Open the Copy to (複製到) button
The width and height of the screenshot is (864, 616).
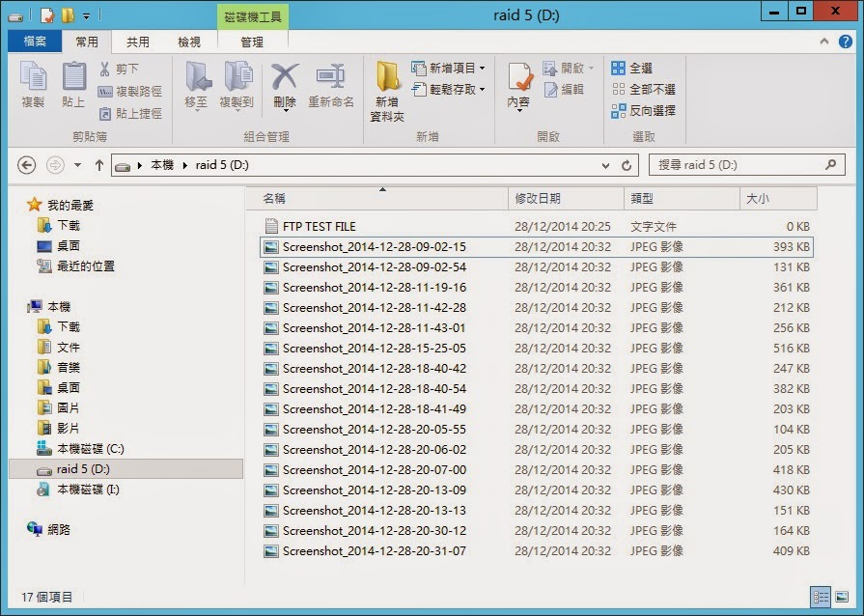click(237, 85)
